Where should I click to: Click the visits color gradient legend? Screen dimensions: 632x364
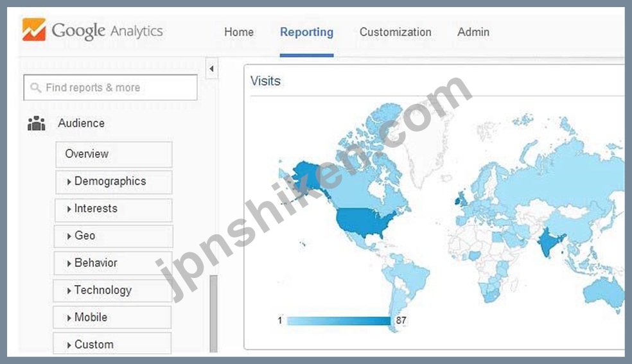(338, 321)
